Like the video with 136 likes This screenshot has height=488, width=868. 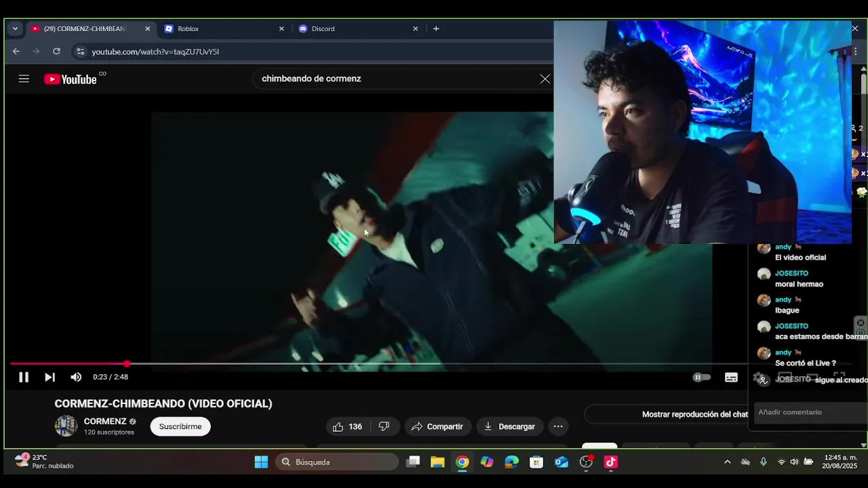(347, 426)
